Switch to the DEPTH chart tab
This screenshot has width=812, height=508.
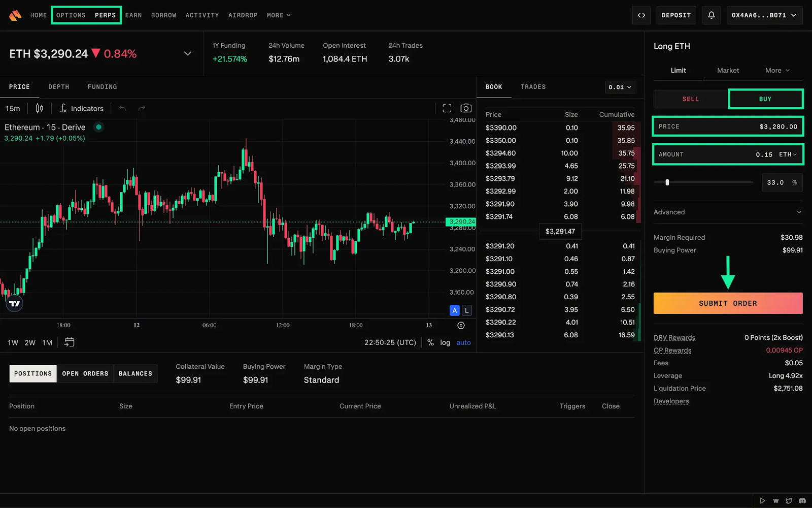point(59,87)
